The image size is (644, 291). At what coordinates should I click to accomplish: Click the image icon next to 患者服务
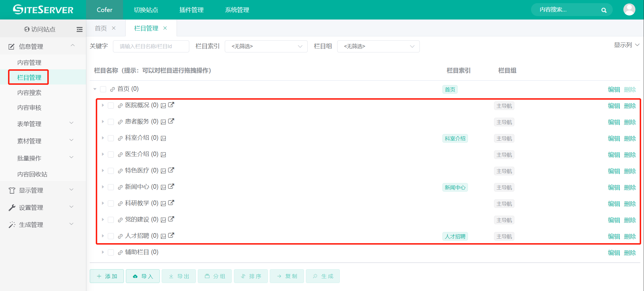163,122
